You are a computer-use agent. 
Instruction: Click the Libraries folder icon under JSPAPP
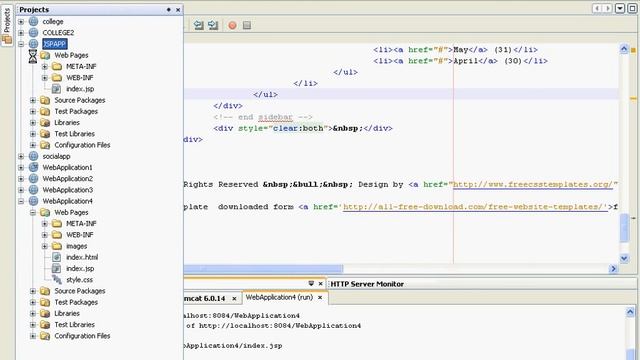click(45, 122)
